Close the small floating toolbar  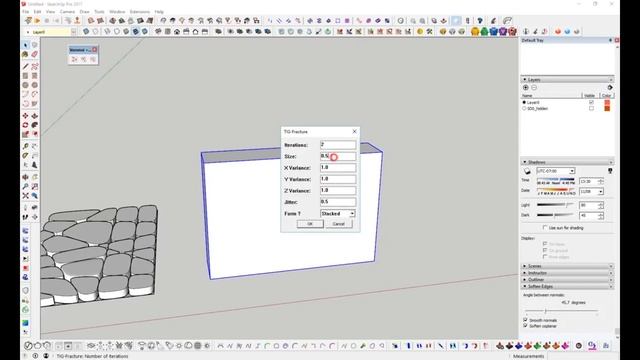(x=95, y=50)
